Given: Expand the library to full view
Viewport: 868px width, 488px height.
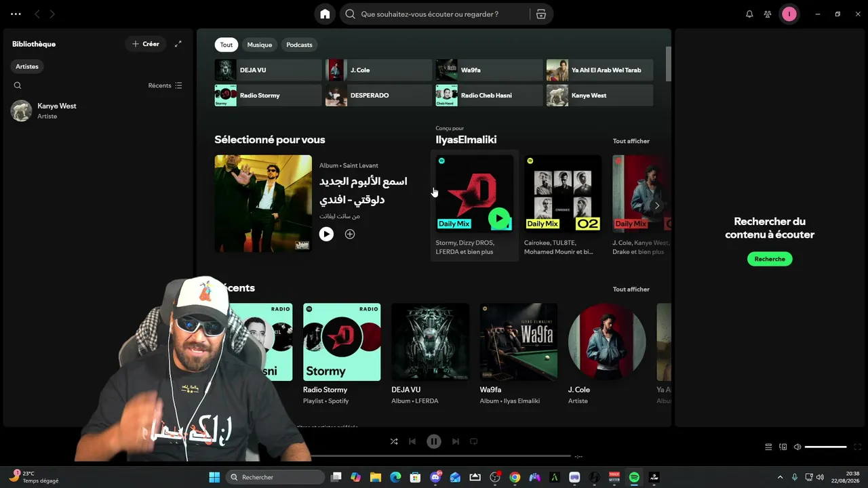Looking at the screenshot, I should (x=178, y=44).
